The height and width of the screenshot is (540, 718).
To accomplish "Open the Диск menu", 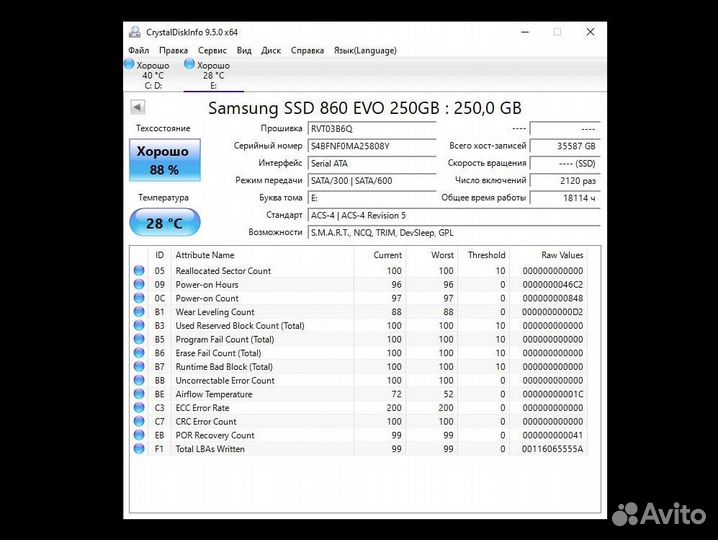I will pyautogui.click(x=271, y=50).
